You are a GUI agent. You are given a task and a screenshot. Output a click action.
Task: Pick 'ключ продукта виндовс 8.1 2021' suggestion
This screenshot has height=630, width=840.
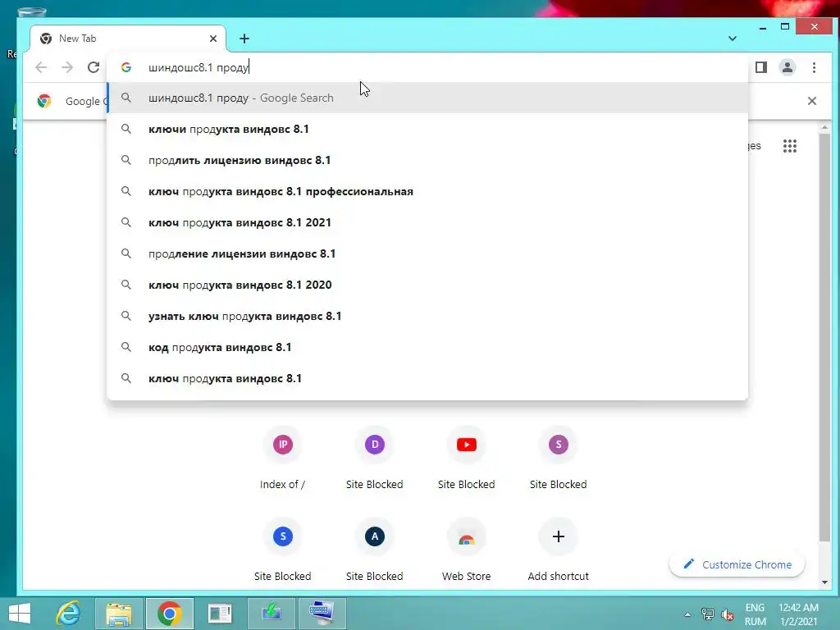click(427, 222)
